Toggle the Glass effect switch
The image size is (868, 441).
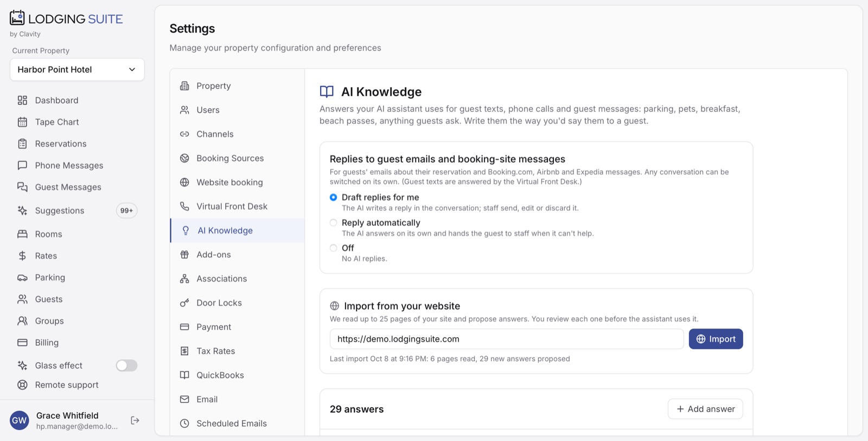pyautogui.click(x=126, y=366)
